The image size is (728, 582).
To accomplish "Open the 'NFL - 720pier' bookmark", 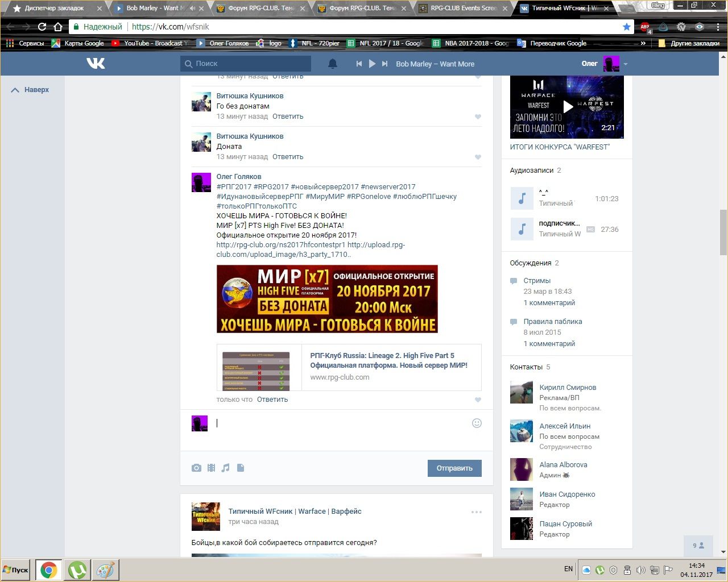I will tap(315, 43).
